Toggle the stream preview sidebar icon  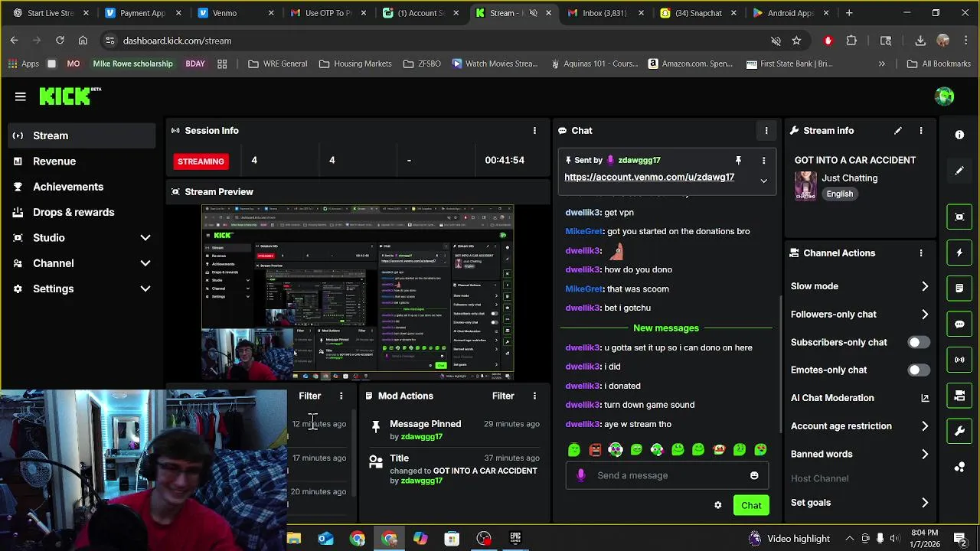pos(959,217)
